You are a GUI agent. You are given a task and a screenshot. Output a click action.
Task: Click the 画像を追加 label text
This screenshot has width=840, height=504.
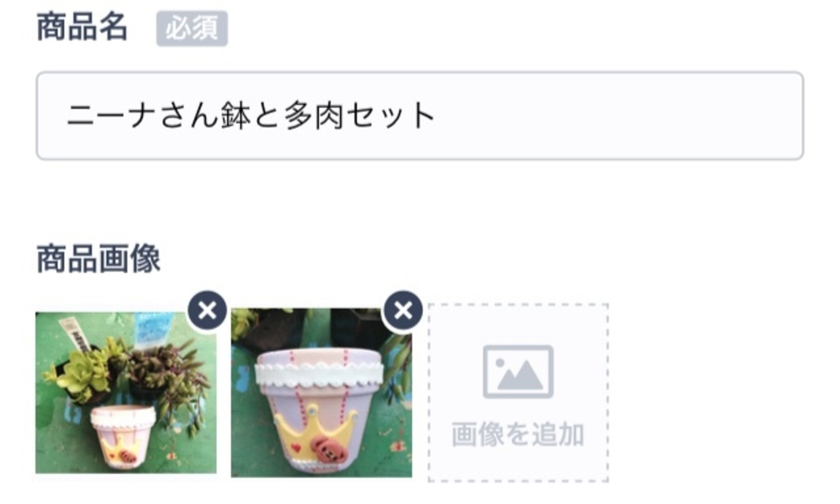(x=518, y=434)
